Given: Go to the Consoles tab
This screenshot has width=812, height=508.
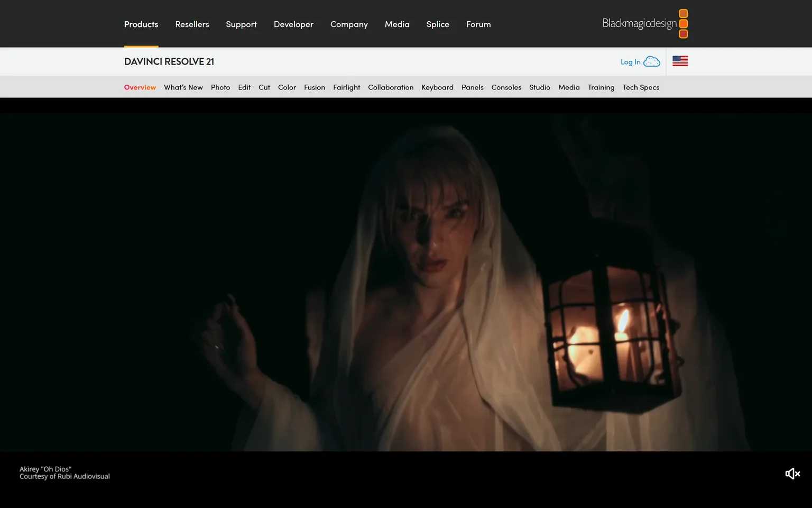Looking at the screenshot, I should coord(506,87).
